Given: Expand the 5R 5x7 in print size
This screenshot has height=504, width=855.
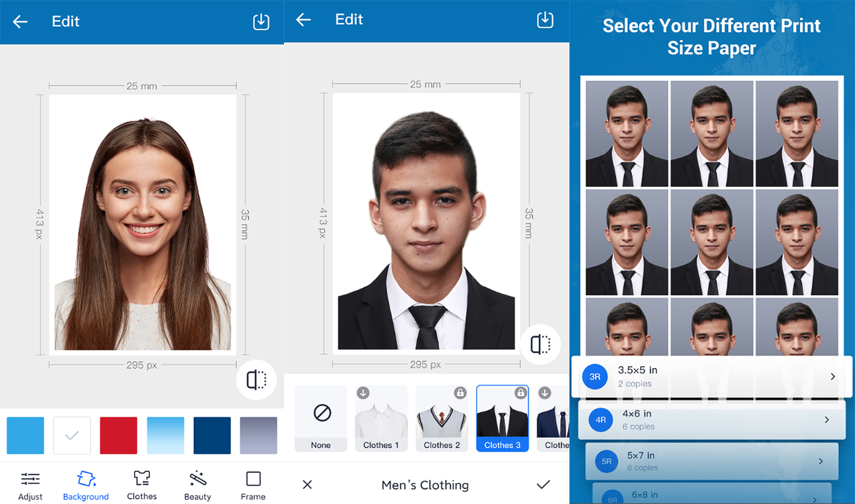Looking at the screenshot, I should pyautogui.click(x=820, y=461).
